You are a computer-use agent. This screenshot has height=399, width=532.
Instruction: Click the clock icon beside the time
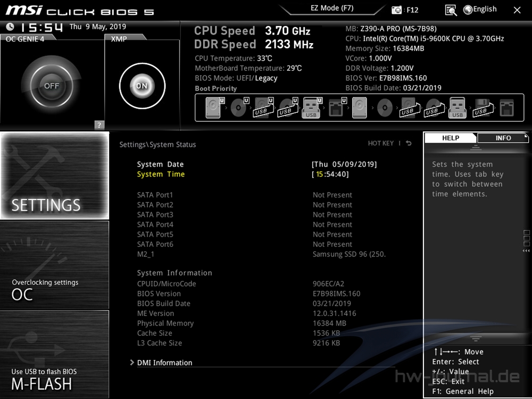(x=10, y=27)
